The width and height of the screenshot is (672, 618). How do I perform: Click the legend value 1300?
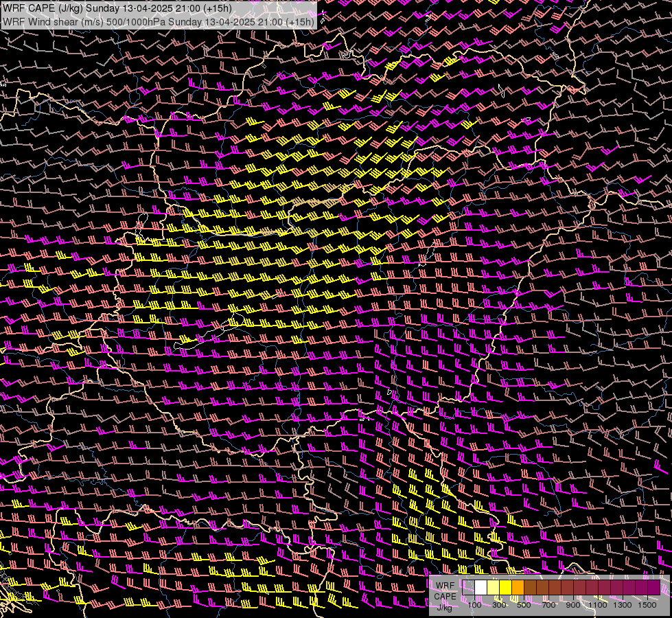[x=623, y=605]
